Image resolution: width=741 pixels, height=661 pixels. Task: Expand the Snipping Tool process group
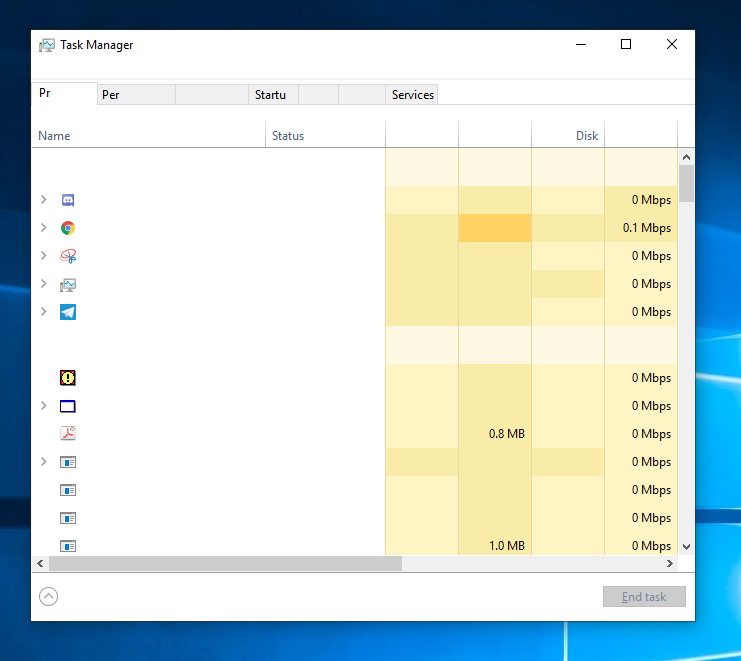click(43, 256)
